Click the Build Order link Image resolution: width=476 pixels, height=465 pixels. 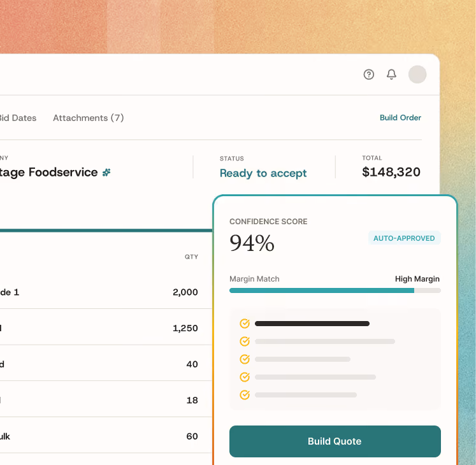[x=400, y=118]
